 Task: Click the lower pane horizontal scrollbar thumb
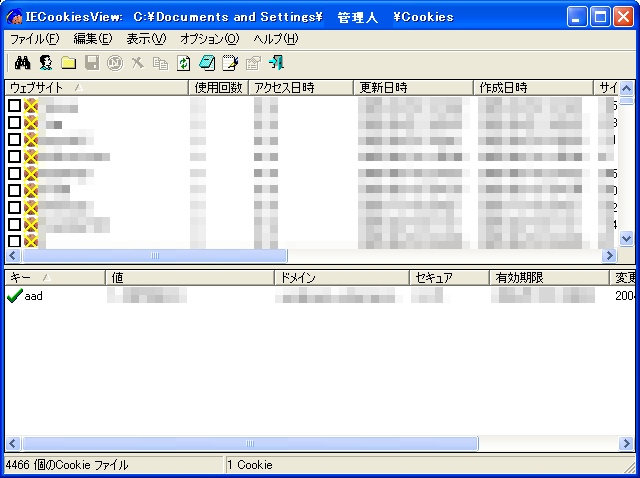(250, 444)
